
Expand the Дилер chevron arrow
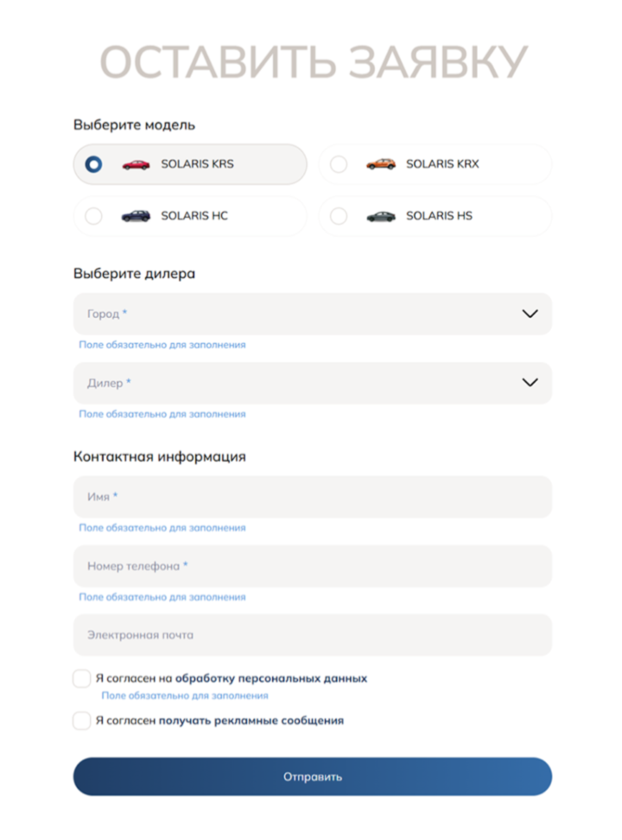click(530, 383)
